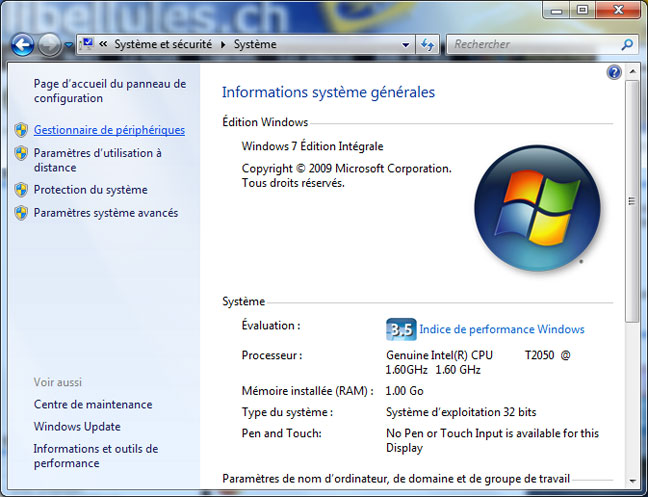Click the vertical scrollbar thumb

[x=632, y=201]
